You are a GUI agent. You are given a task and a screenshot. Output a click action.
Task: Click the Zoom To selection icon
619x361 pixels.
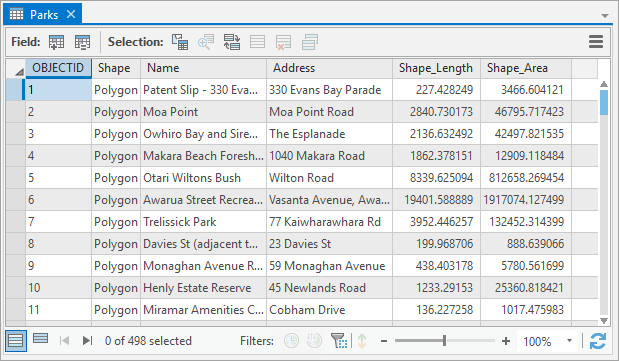click(x=206, y=41)
